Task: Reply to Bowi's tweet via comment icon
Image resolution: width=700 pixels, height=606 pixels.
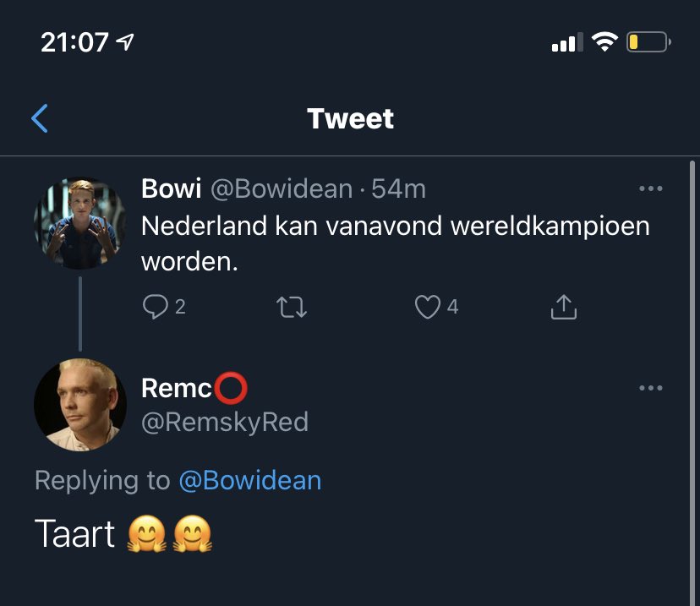Action: click(156, 307)
